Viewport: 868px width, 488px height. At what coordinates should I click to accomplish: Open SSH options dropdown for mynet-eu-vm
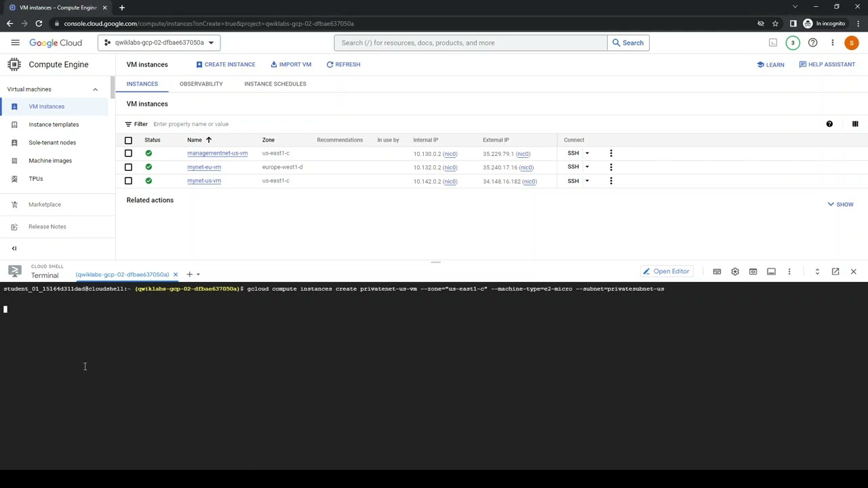coord(587,167)
